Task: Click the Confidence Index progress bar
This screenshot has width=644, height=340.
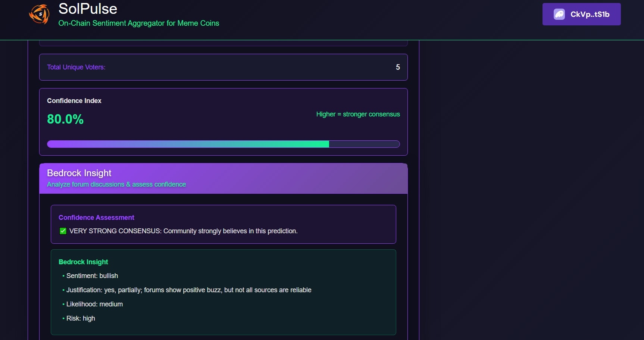Action: 223,144
